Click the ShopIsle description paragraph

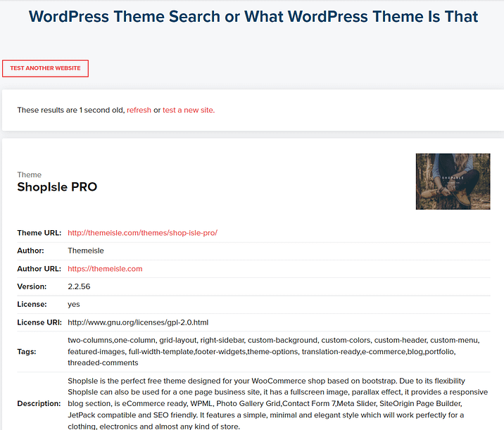(x=278, y=403)
